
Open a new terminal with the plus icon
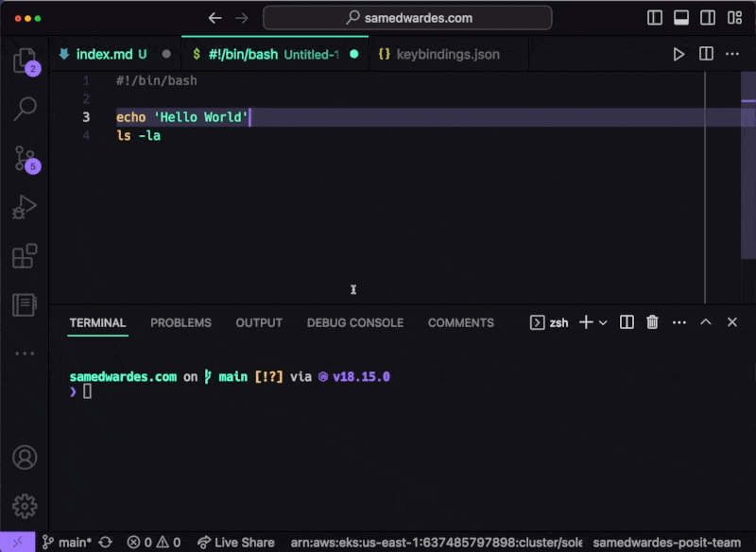point(586,322)
